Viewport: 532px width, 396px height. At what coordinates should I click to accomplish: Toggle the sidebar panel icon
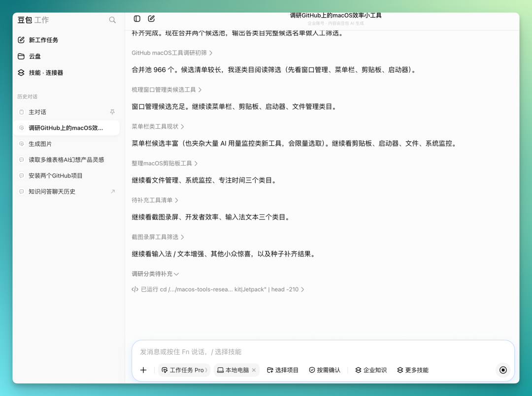[137, 19]
